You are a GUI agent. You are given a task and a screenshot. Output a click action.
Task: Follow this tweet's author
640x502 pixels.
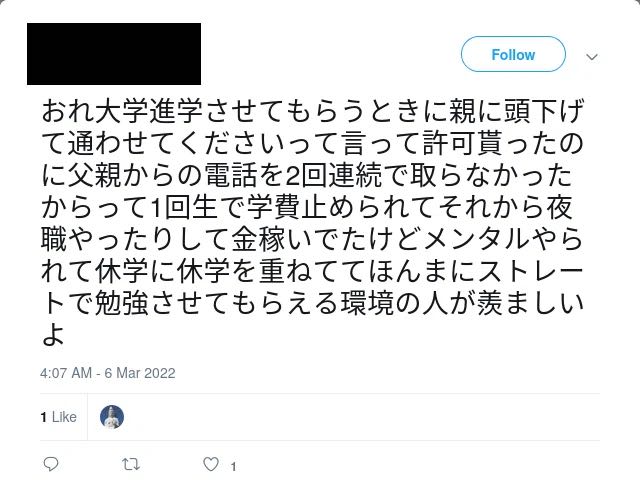513,55
